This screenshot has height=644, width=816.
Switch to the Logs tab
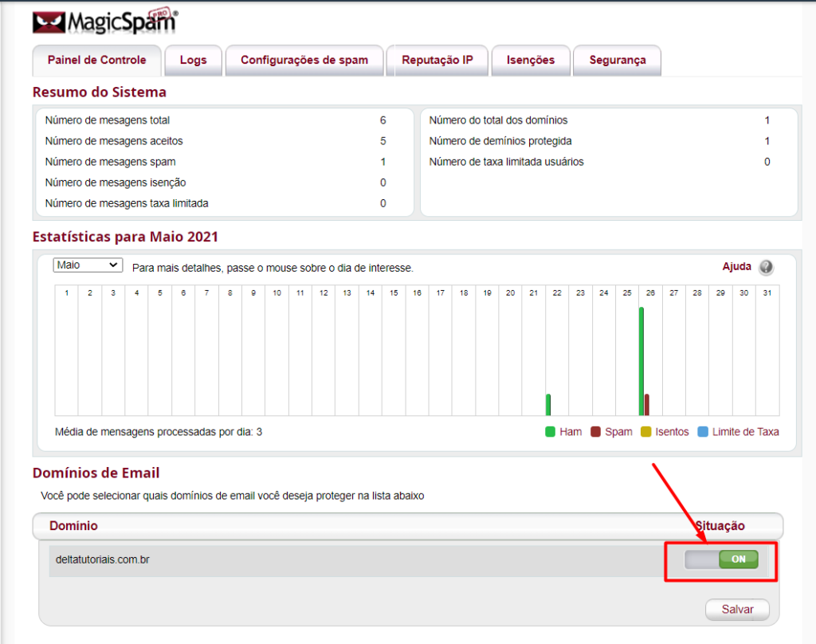click(193, 60)
